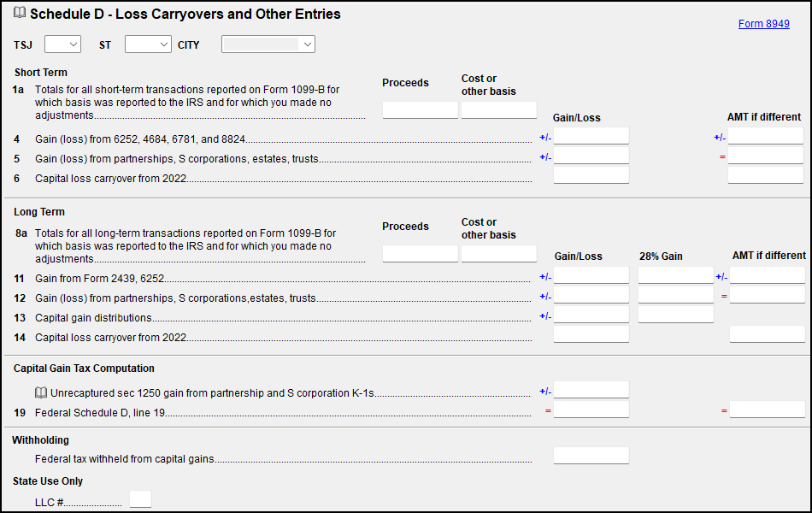Click Federal tax withheld from capital gains field
Image resolution: width=812 pixels, height=513 pixels.
[x=591, y=456]
